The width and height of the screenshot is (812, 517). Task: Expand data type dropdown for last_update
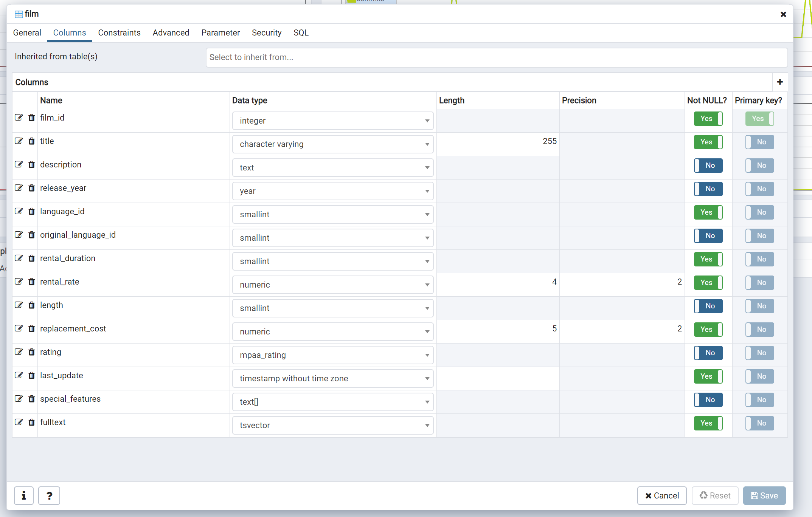coord(332,378)
